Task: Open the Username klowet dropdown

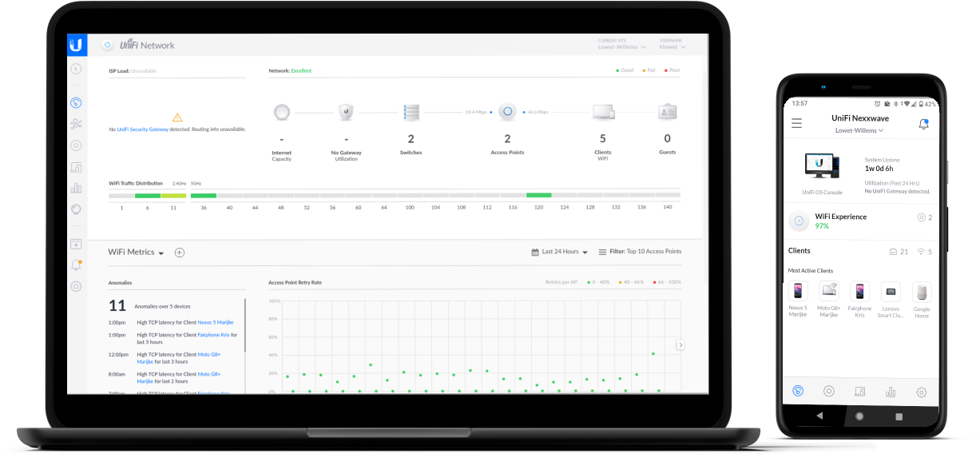Action: (x=673, y=44)
